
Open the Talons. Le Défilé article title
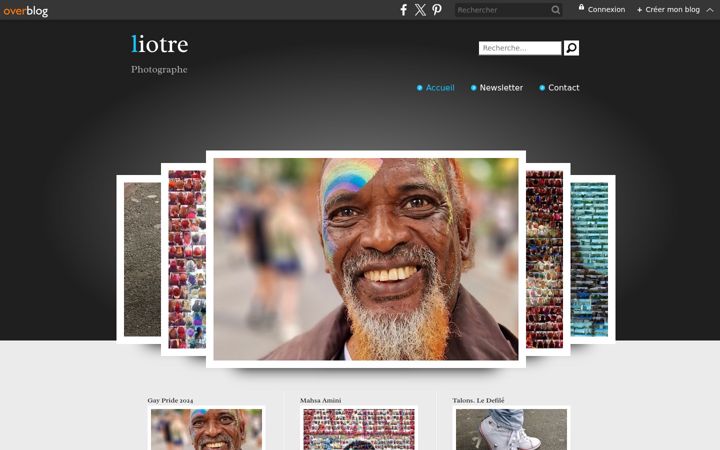(x=478, y=400)
